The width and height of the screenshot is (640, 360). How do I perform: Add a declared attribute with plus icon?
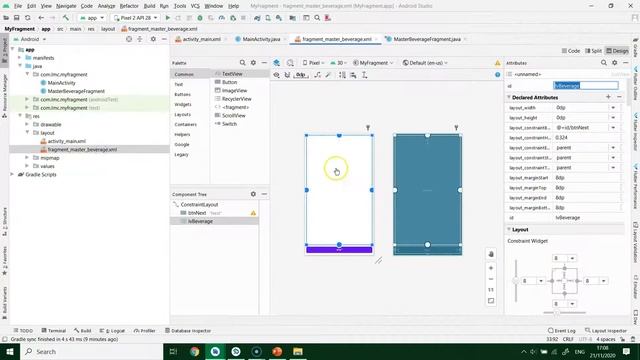(608, 97)
